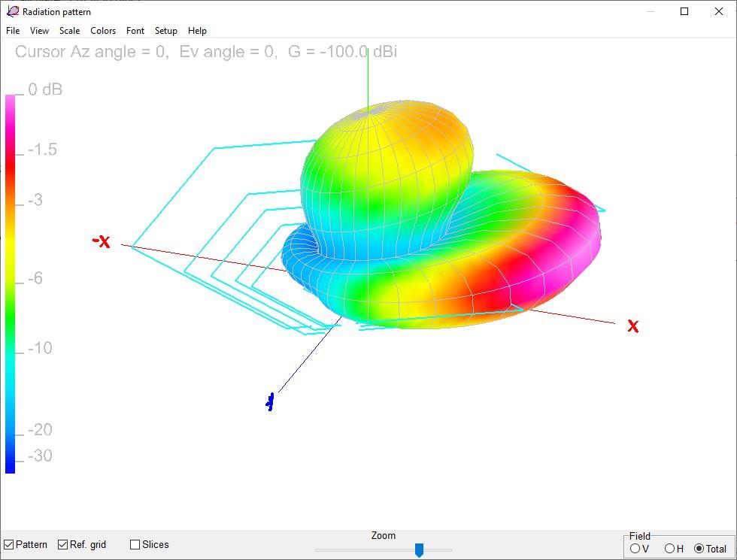Click the -3 scale label

(35, 200)
